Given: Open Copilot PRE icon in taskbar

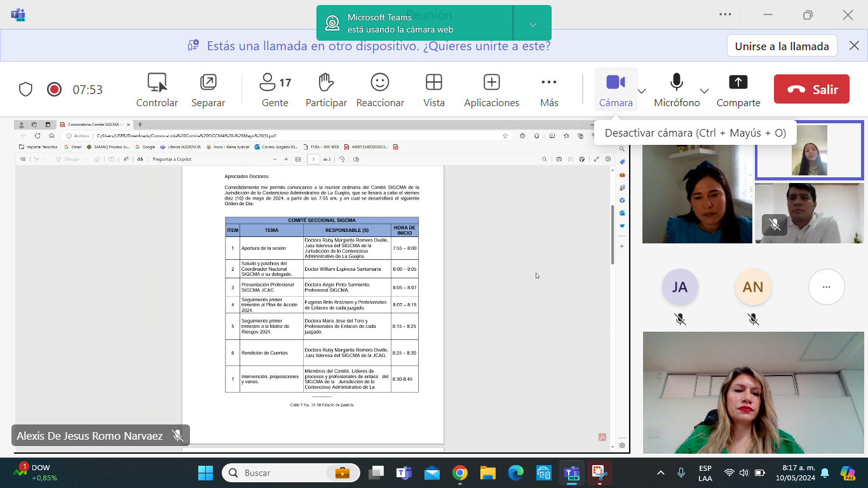Looking at the screenshot, I should (x=848, y=473).
